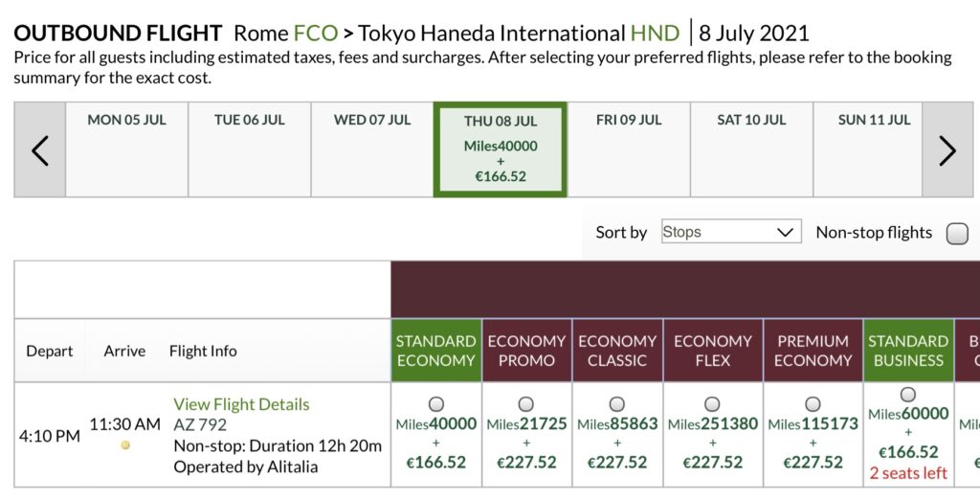Open the Sort by dropdown

click(731, 232)
